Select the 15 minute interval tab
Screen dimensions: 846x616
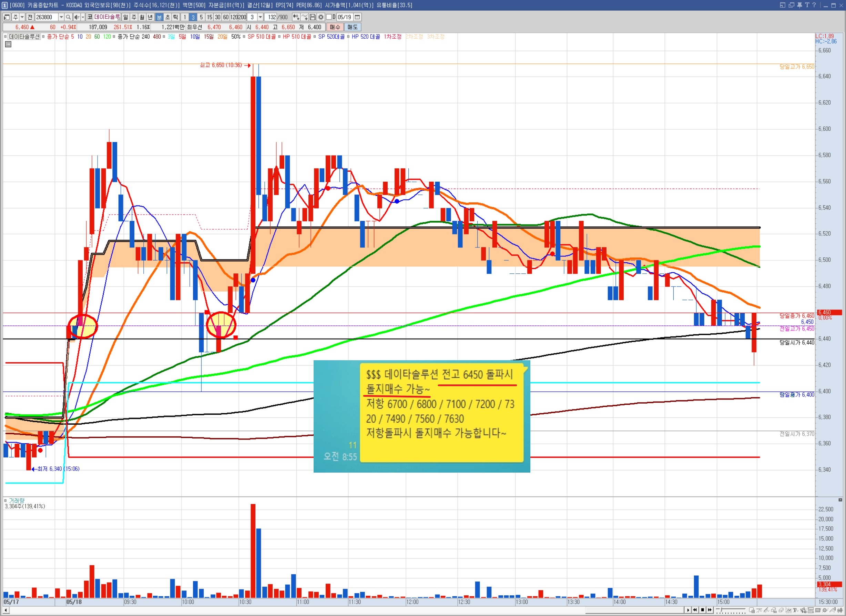tap(209, 17)
